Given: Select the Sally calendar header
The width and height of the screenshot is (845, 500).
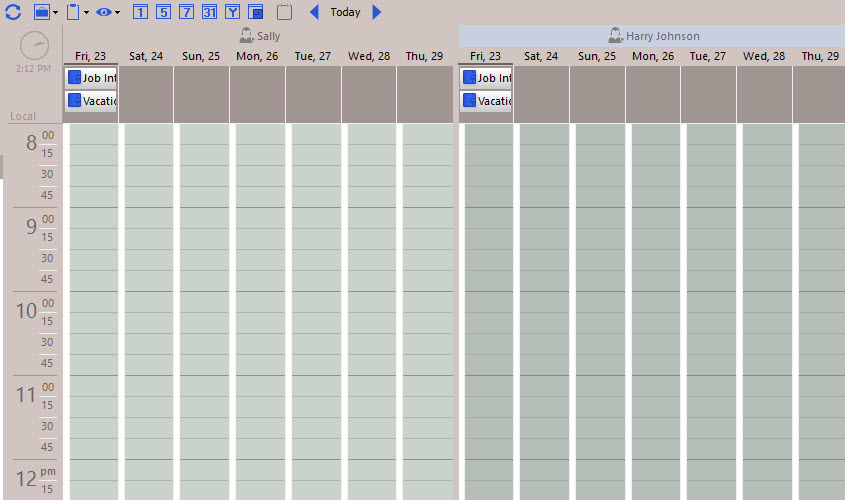Looking at the screenshot, I should point(259,36).
